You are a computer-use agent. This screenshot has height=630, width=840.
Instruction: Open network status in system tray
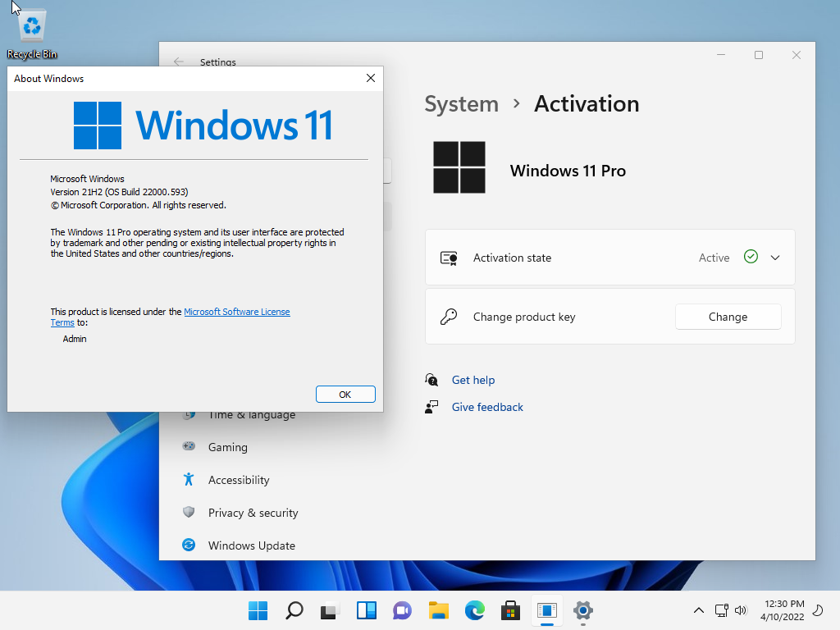point(722,610)
